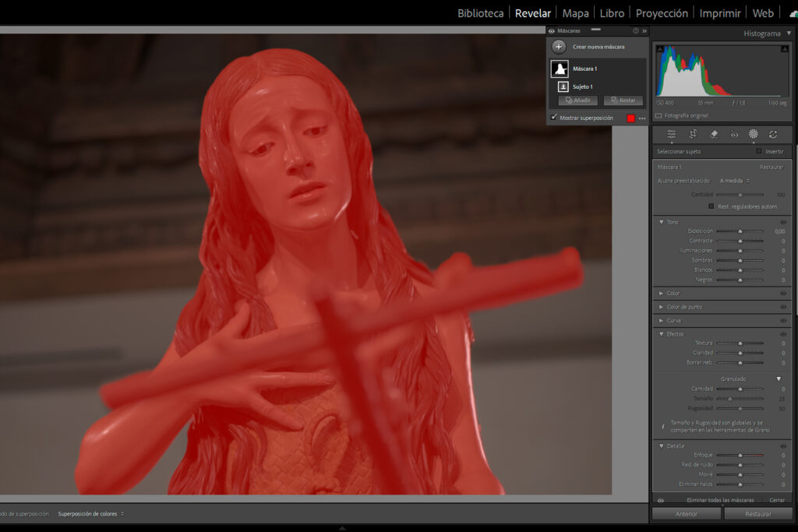The image size is (798, 532).
Task: Enable the Invertir checkbox
Action: 759,151
